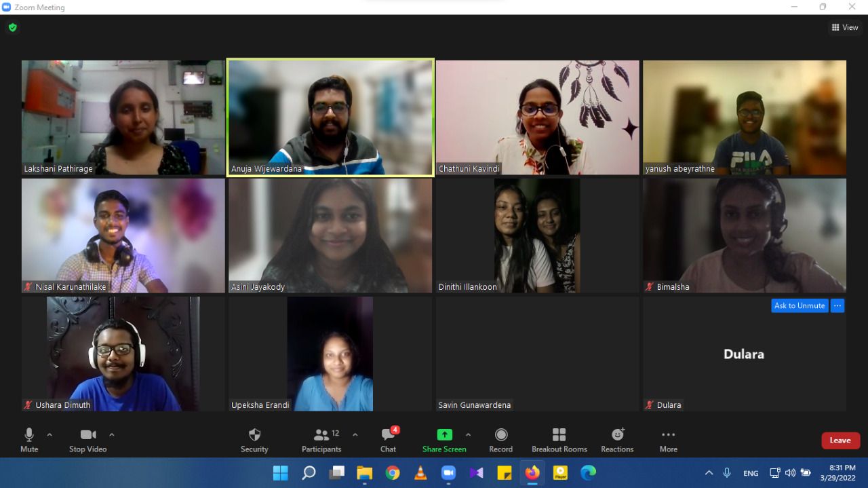
Task: Mute the microphone
Action: [29, 440]
